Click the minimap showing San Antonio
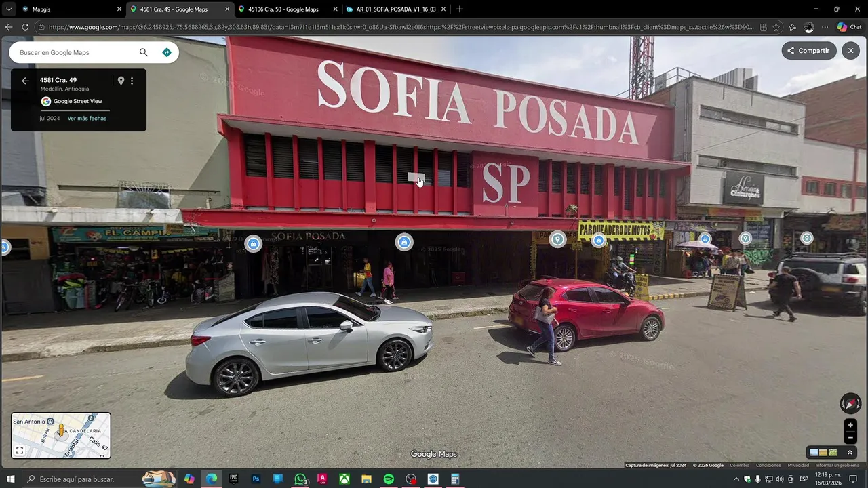 tap(61, 435)
